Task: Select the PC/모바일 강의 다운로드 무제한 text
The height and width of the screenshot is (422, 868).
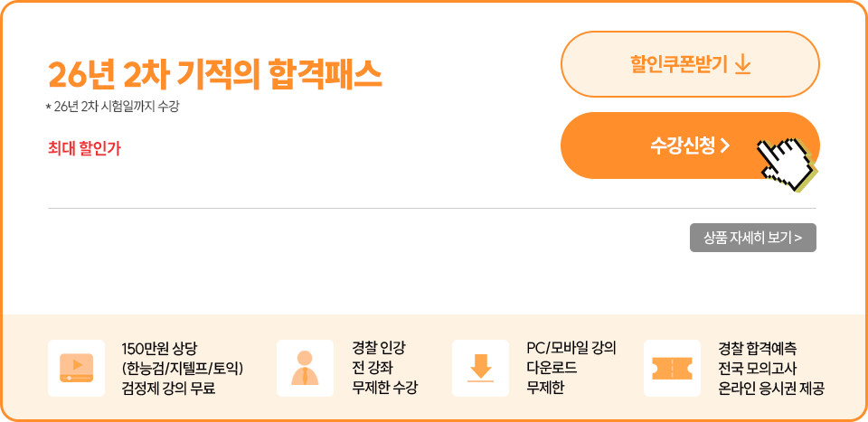Action: (570, 369)
